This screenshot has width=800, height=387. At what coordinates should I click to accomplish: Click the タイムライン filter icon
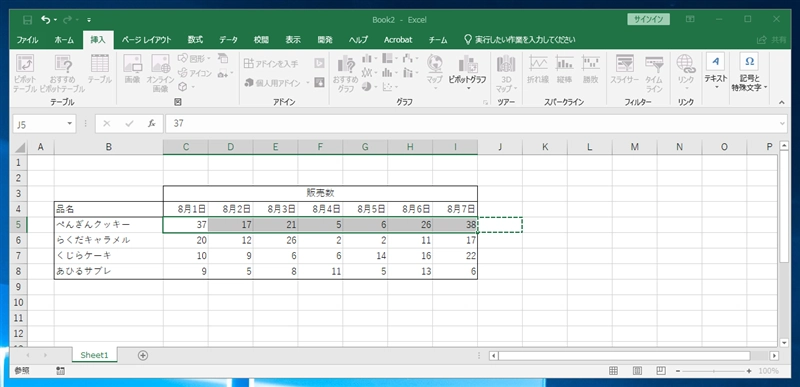tap(654, 73)
